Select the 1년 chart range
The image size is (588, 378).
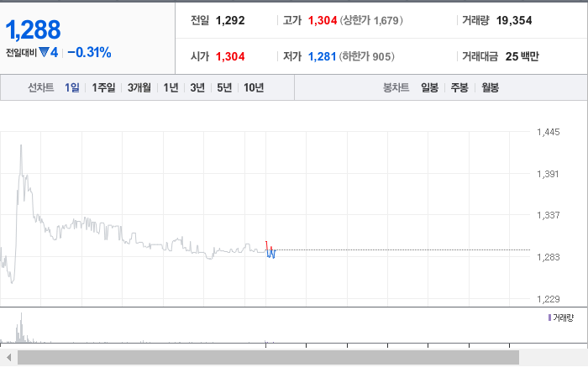(x=171, y=87)
